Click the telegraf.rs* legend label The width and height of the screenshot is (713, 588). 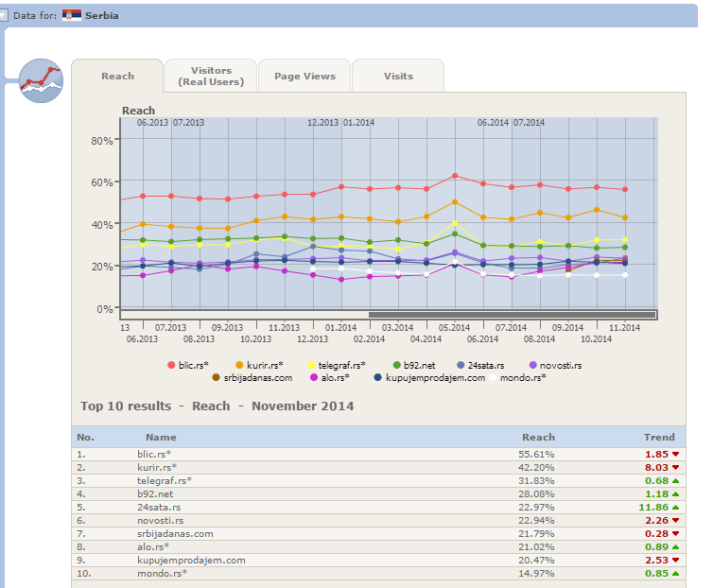342,365
